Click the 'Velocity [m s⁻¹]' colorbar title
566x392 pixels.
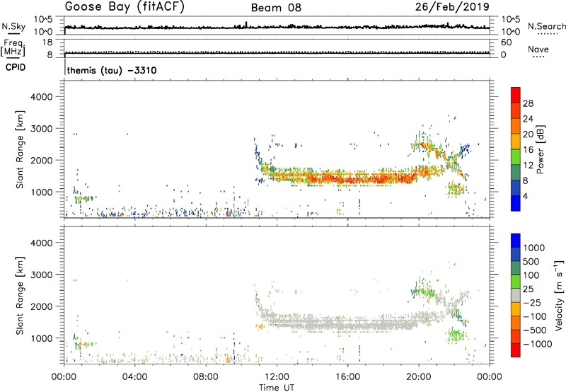coord(559,295)
